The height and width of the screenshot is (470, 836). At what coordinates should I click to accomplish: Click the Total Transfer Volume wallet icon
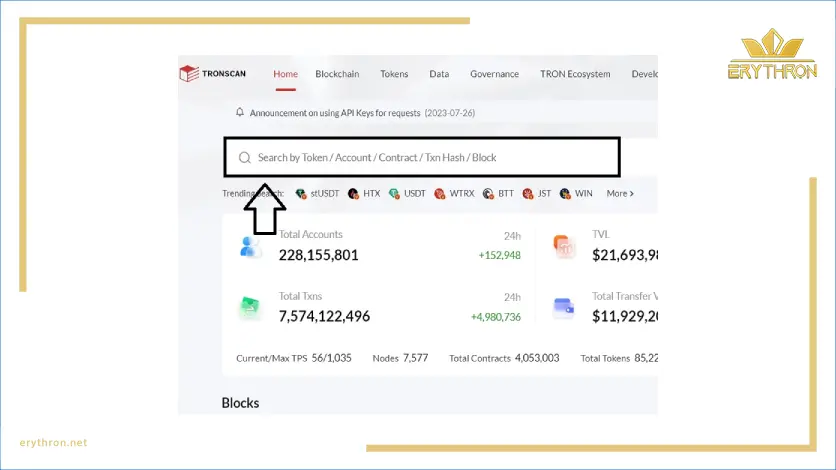coord(564,308)
